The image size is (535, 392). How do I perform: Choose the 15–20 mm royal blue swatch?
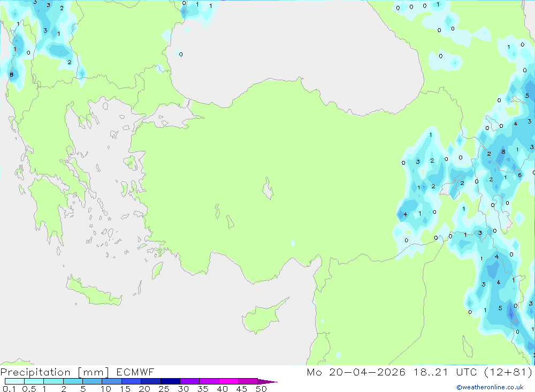131,381
